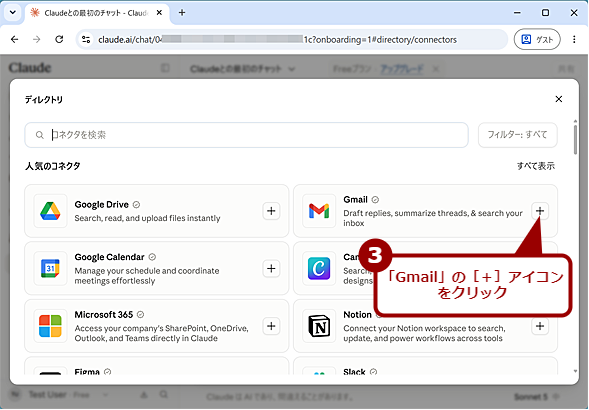
Task: Add the Google Calendar connector via plus icon
Action: 271,268
